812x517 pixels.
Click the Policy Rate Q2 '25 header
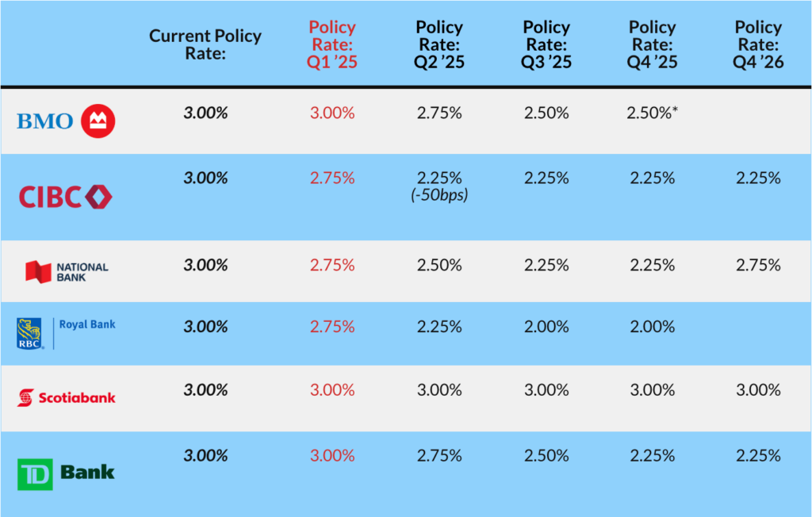[x=439, y=44]
